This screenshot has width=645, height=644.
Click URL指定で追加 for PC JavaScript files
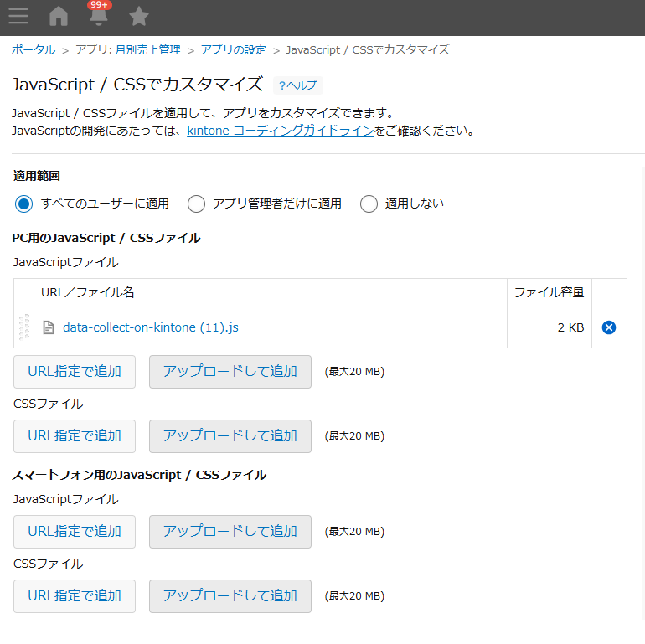tap(75, 372)
